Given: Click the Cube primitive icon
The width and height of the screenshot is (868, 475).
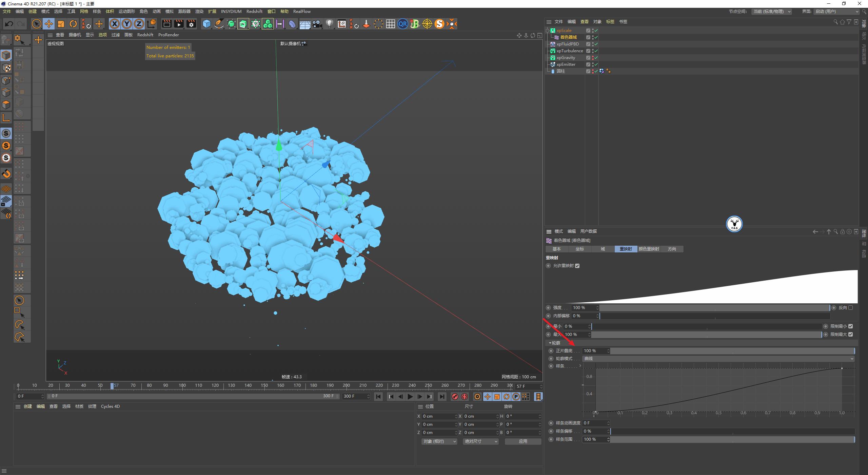Looking at the screenshot, I should tap(206, 24).
